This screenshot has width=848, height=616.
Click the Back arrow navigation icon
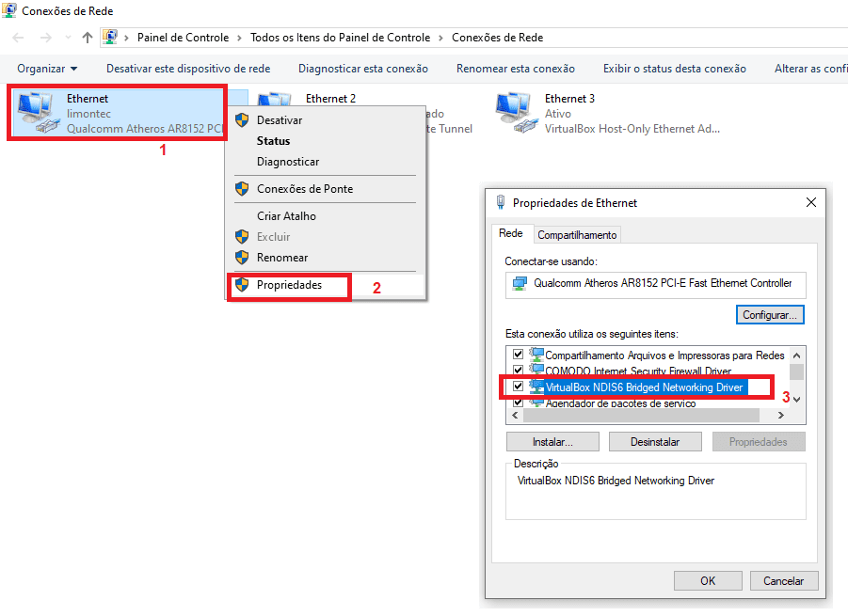coord(18,38)
